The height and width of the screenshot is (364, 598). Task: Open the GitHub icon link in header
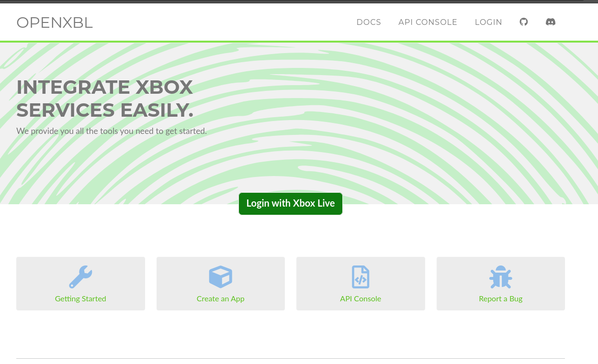coord(524,22)
